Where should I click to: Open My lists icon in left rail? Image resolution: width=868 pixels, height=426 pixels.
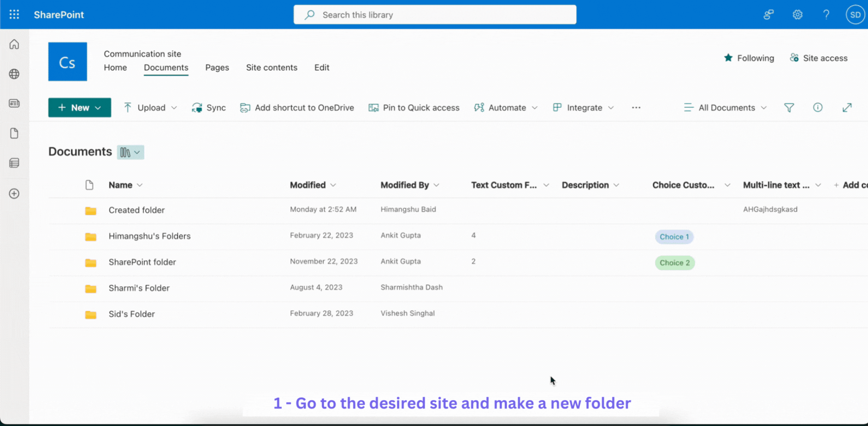14,163
